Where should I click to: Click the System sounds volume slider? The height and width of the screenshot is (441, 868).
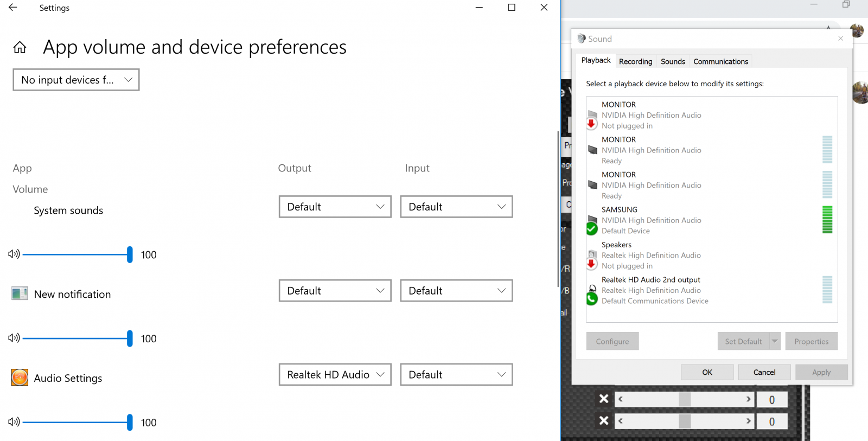click(x=78, y=254)
